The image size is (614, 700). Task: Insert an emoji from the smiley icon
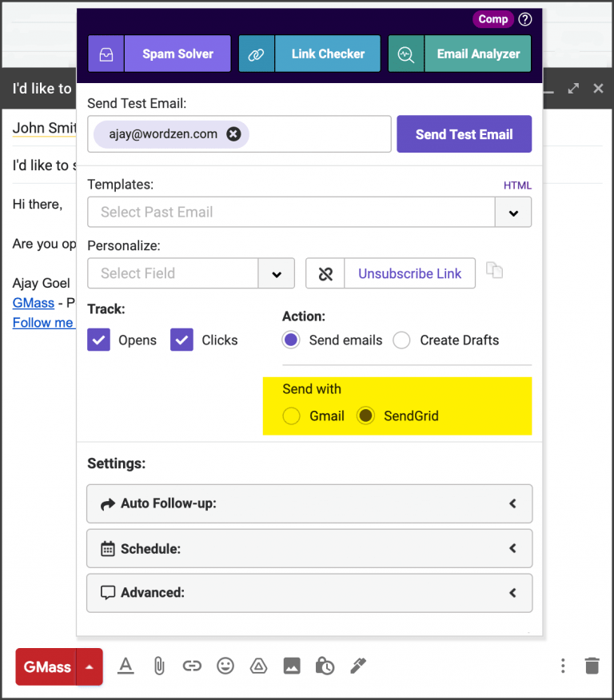click(225, 666)
